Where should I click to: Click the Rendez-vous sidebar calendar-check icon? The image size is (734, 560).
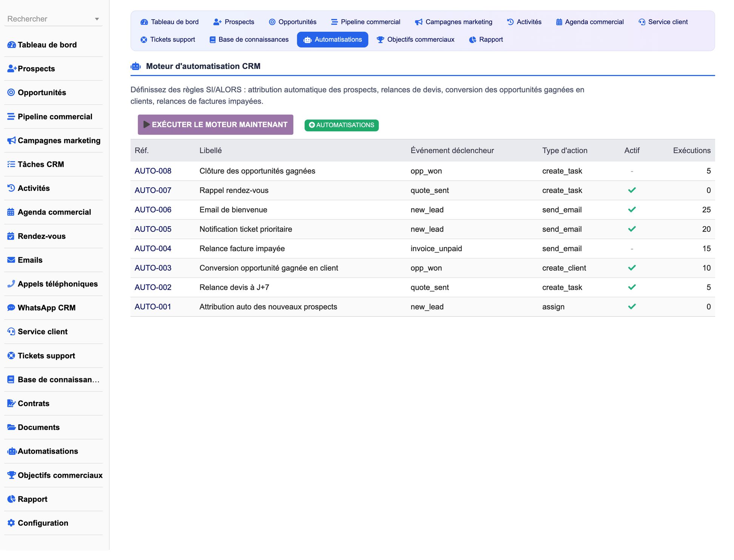coord(11,236)
